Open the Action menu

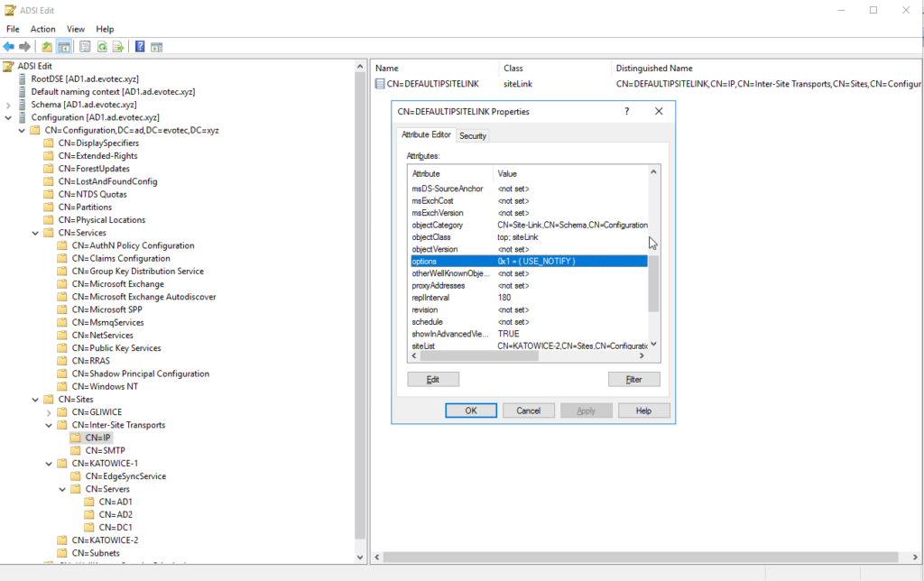click(x=42, y=28)
